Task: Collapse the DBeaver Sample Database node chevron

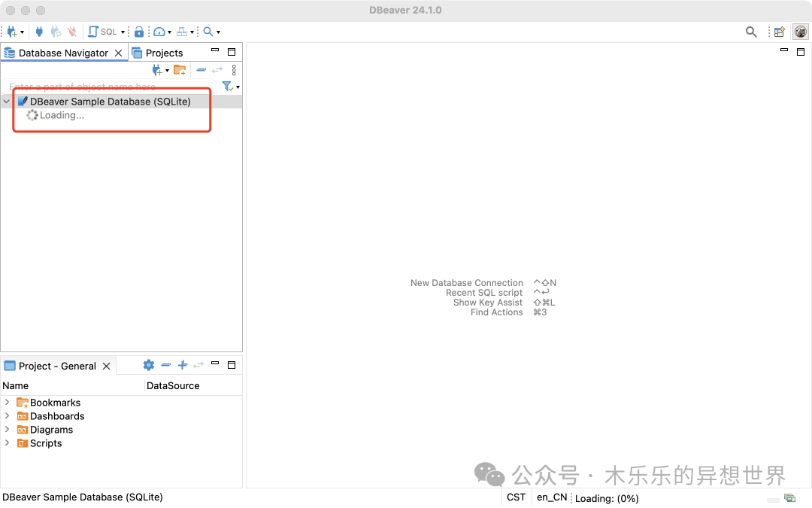Action: [6, 102]
